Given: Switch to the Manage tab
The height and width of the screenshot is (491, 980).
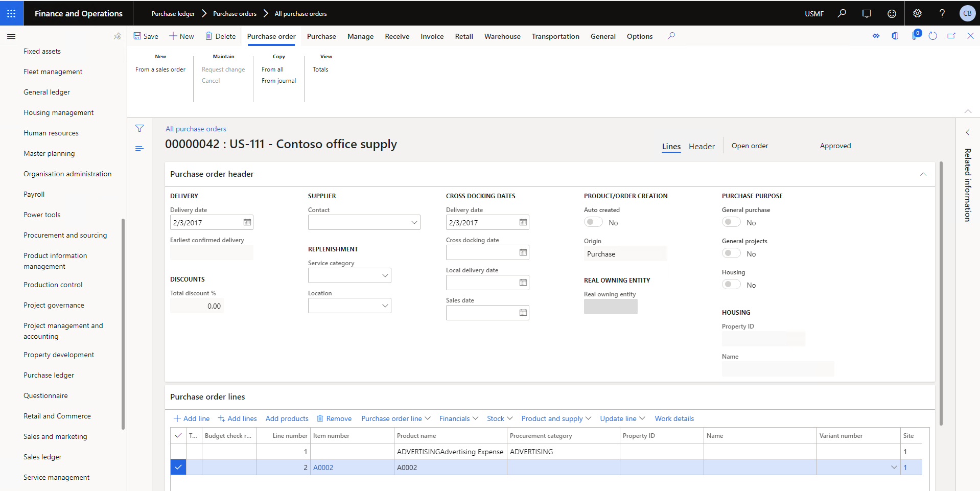Looking at the screenshot, I should [x=360, y=36].
